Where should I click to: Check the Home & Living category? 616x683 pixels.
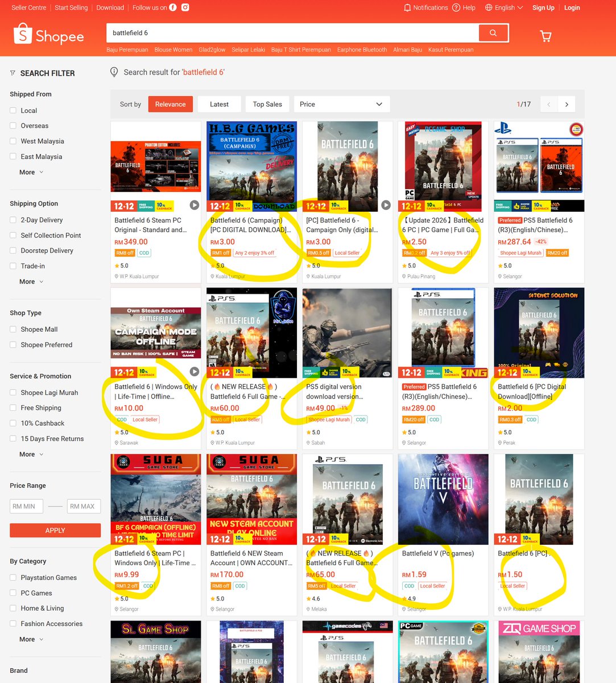tap(13, 608)
